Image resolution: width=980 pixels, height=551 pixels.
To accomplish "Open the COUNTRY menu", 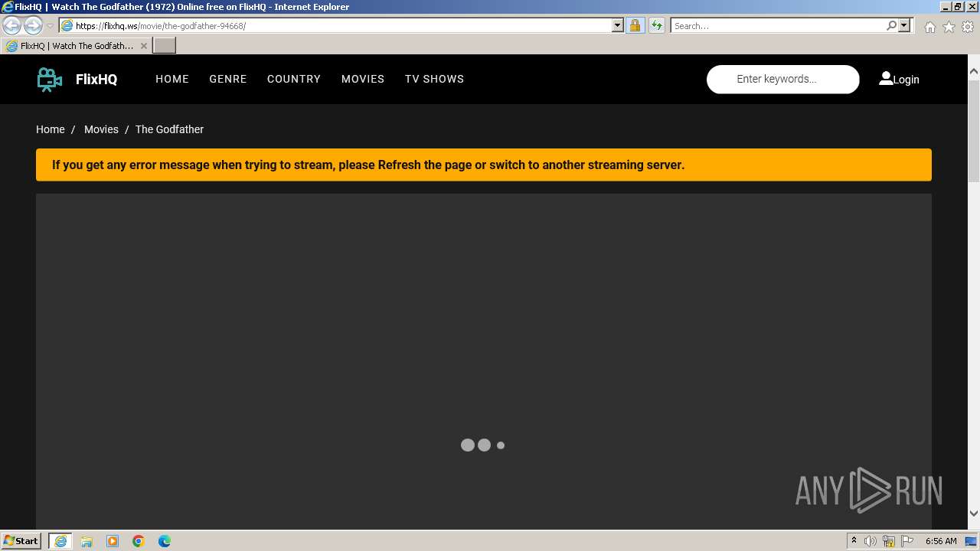I will coord(294,79).
